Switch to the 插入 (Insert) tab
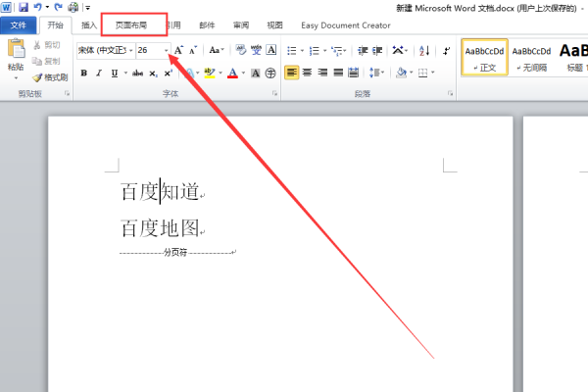This screenshot has width=588, height=392. pos(89,25)
